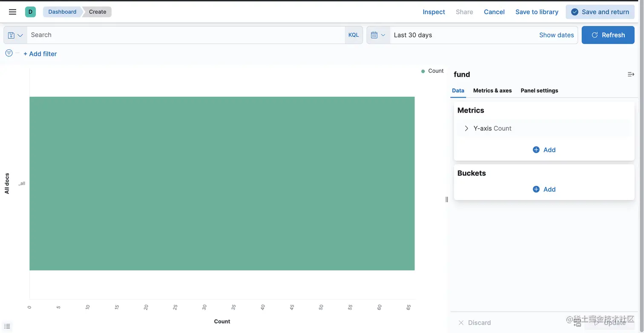Save visualization to library

point(537,12)
